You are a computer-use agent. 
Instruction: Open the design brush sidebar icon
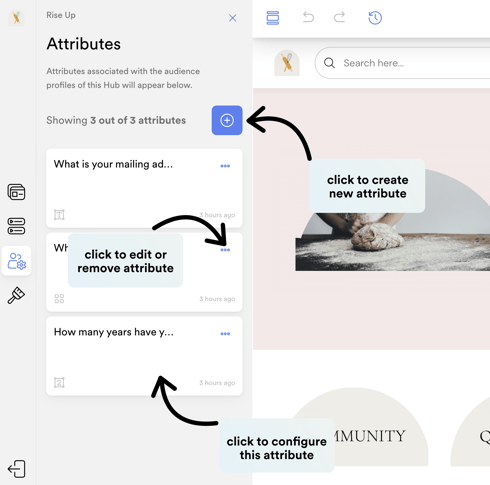click(x=16, y=295)
